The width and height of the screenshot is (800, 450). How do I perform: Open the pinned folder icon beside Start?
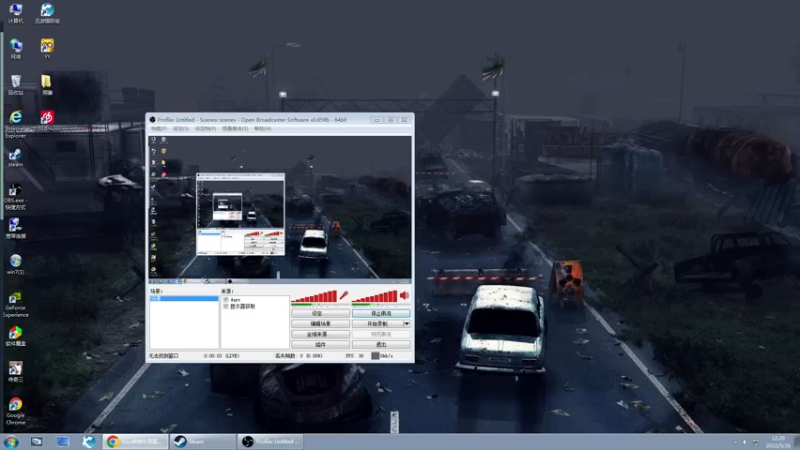[36, 442]
